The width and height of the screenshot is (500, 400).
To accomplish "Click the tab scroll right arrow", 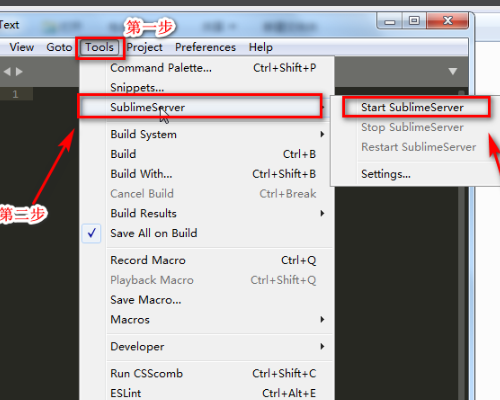I will pyautogui.click(x=19, y=71).
